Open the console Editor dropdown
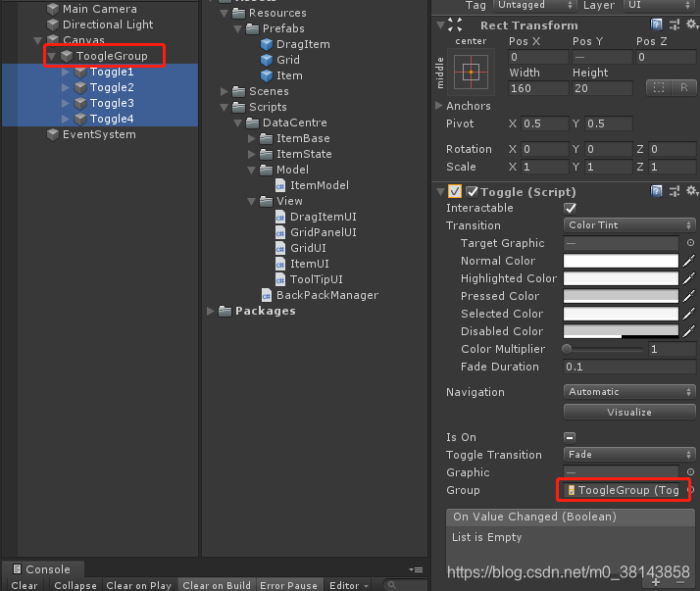 pos(348,585)
